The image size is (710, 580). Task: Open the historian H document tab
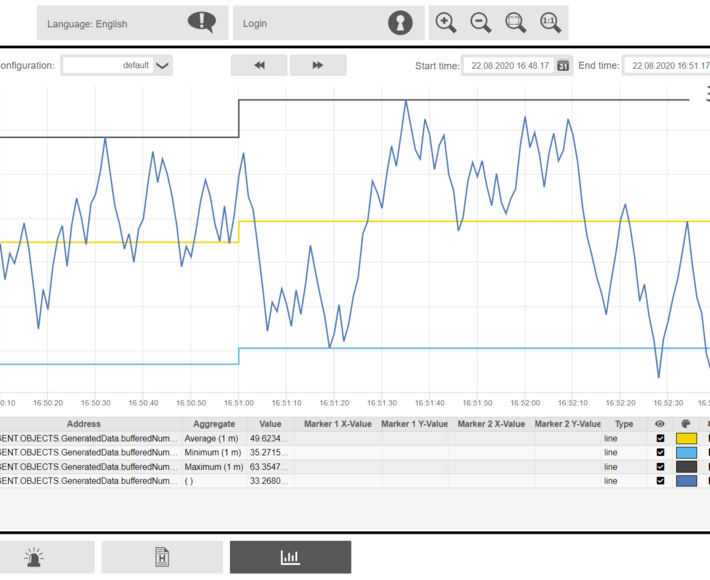[162, 557]
